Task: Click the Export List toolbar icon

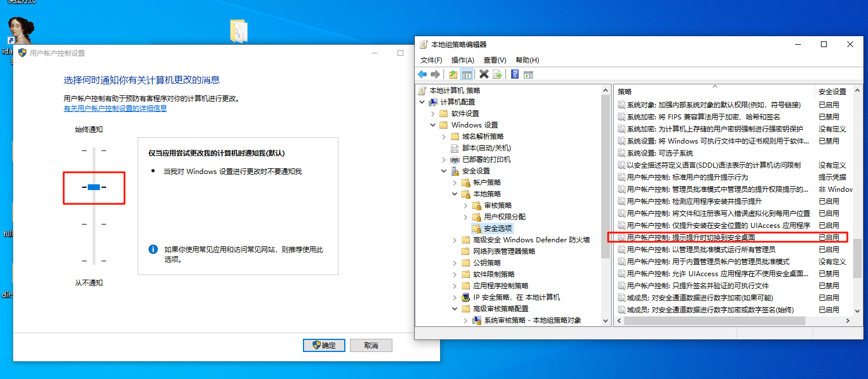Action: tap(497, 74)
